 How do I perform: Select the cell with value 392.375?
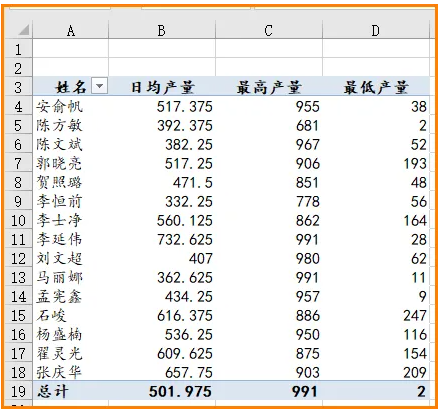[x=162, y=125]
